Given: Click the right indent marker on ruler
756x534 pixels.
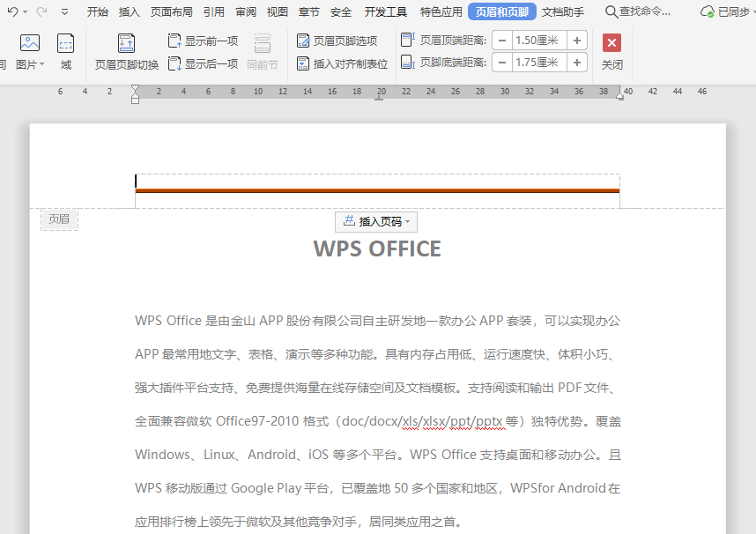Looking at the screenshot, I should (x=619, y=97).
